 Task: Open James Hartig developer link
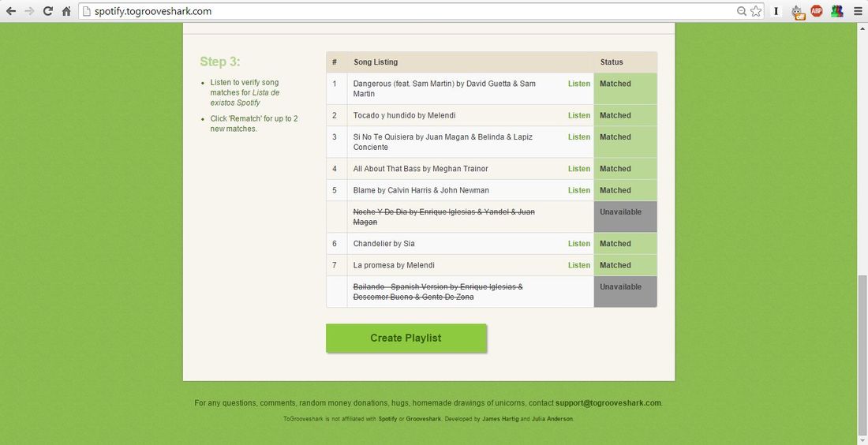pyautogui.click(x=500, y=419)
